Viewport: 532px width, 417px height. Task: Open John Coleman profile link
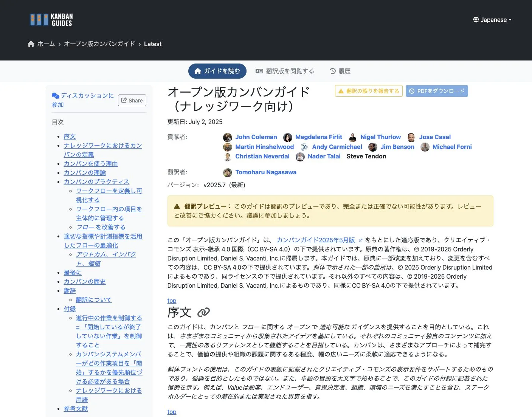(256, 137)
